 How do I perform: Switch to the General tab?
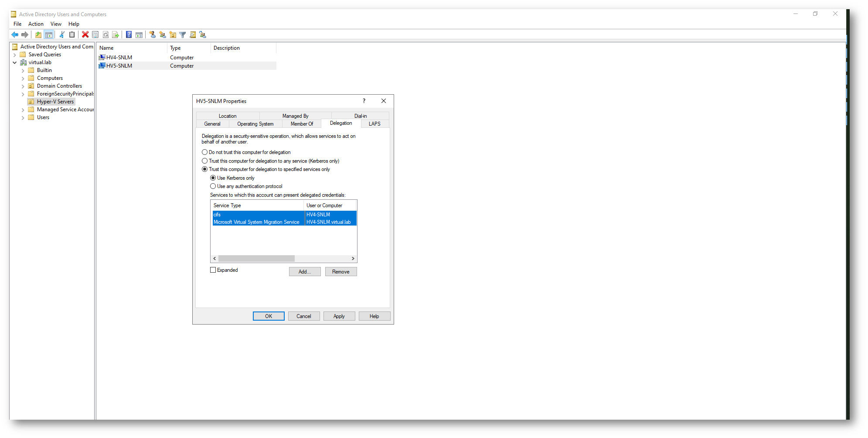(x=212, y=124)
